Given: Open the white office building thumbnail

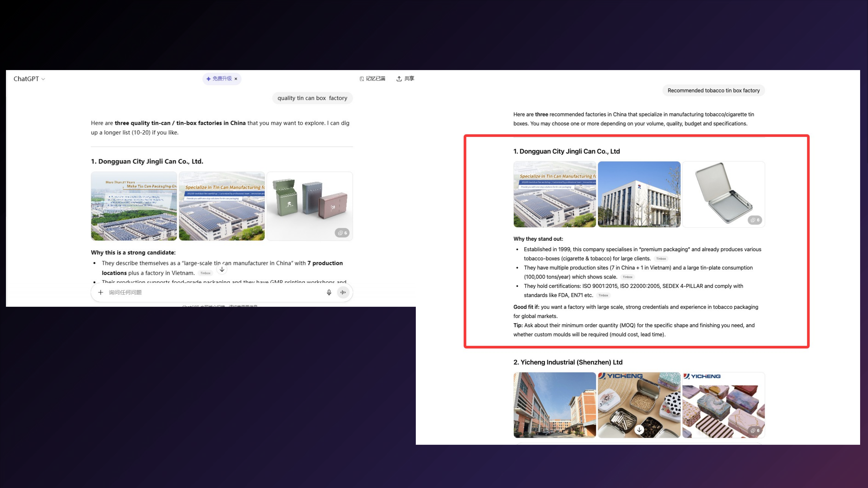Looking at the screenshot, I should coord(639,194).
